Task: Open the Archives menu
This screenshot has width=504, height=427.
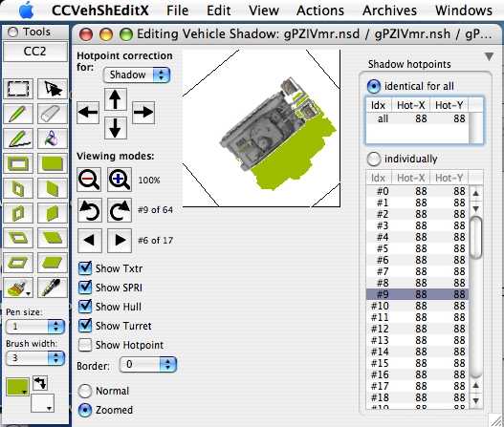Action: coord(389,11)
